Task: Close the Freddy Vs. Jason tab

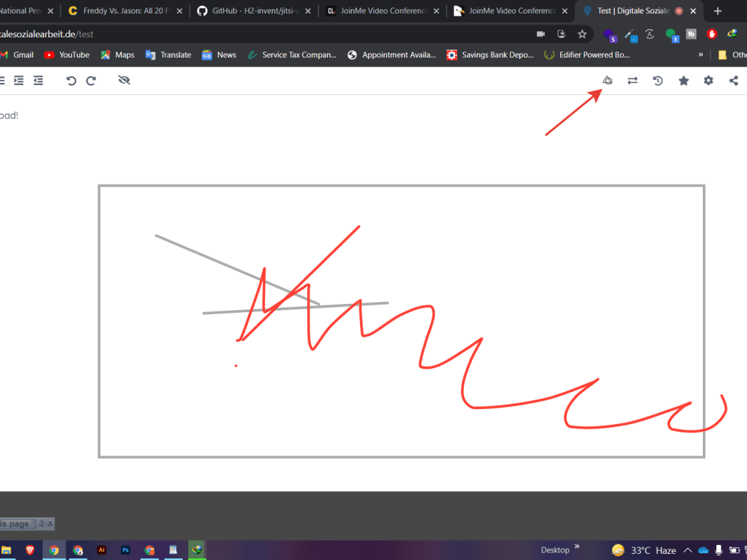Action: [179, 11]
